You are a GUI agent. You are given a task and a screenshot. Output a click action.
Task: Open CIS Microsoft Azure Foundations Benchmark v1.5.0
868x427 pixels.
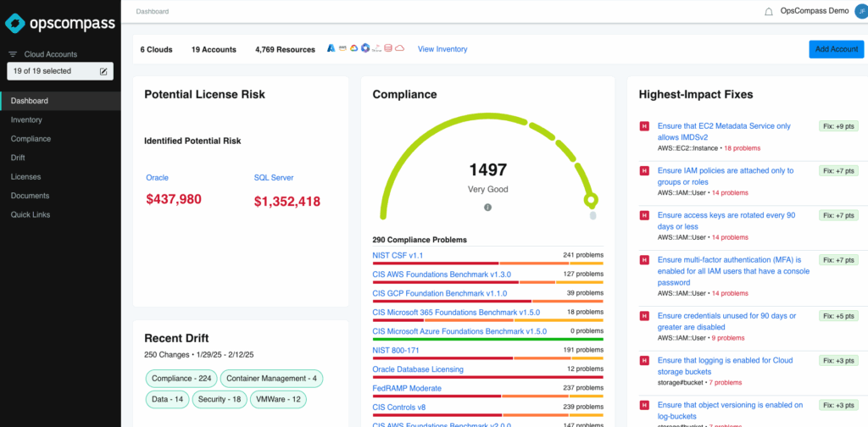coord(459,331)
